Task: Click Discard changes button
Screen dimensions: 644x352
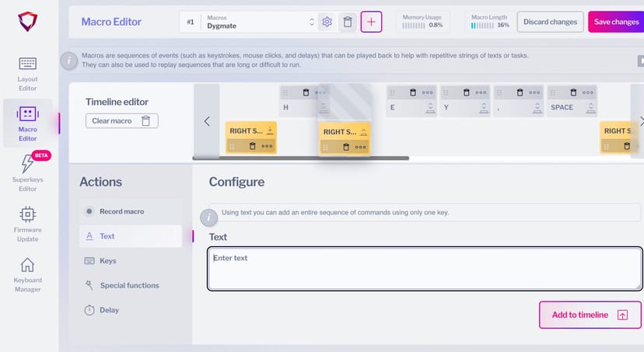Action: coord(550,22)
